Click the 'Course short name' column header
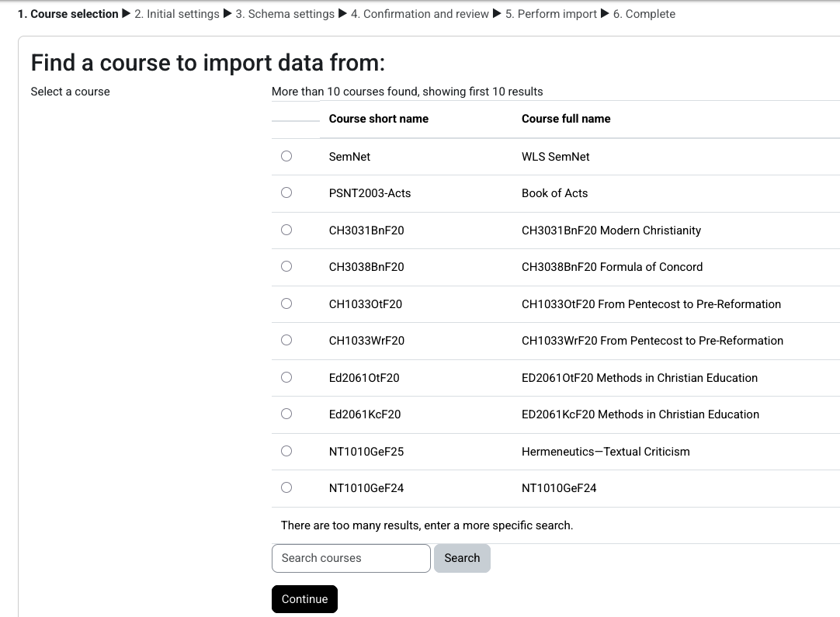This screenshot has width=840, height=617. (379, 119)
